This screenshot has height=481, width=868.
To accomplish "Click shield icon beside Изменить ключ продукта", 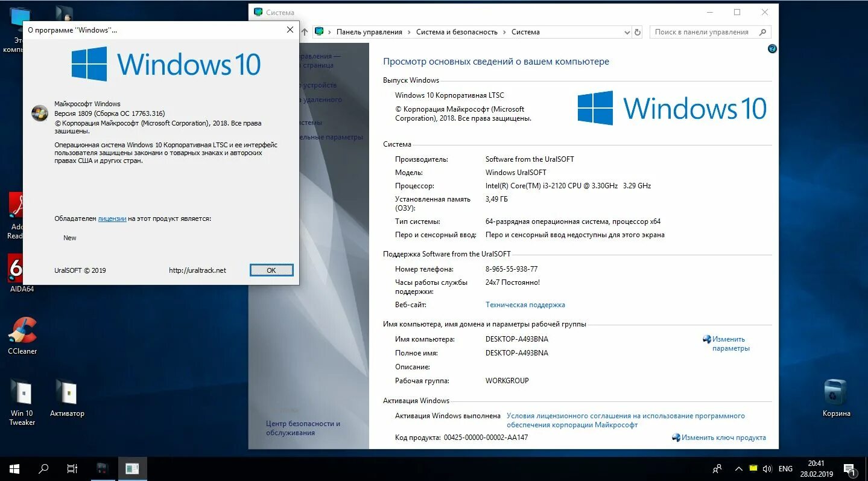I will click(676, 438).
